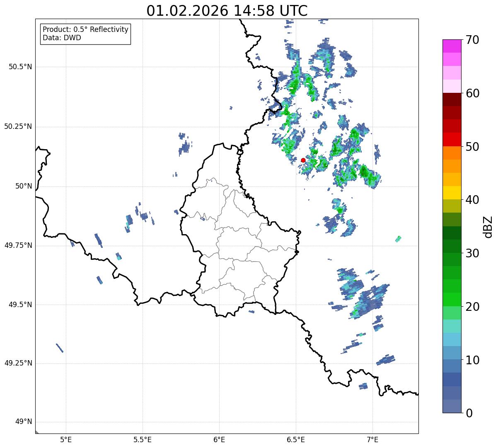Click the 49°N latitude label

tap(24, 422)
